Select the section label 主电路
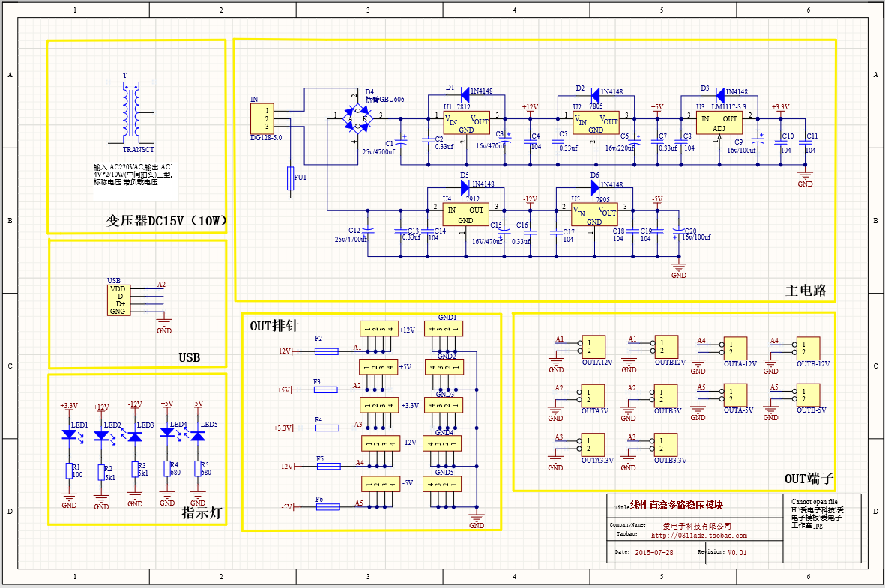 click(x=806, y=290)
